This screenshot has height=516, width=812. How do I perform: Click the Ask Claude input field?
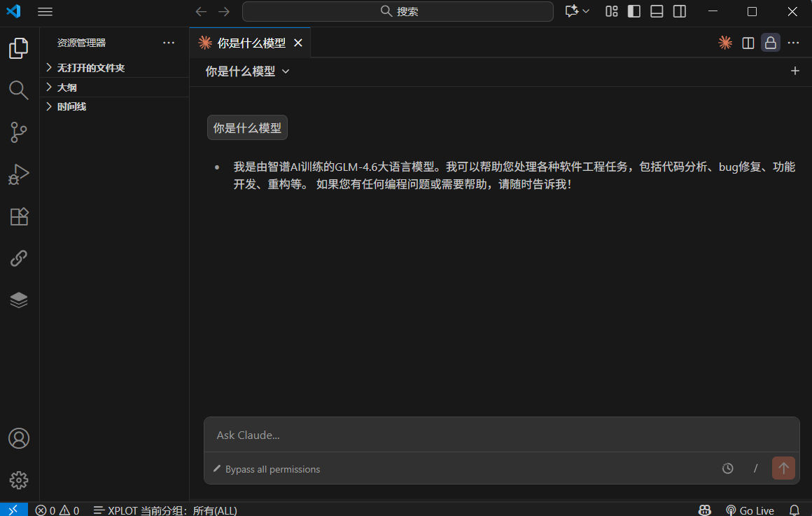(x=501, y=435)
